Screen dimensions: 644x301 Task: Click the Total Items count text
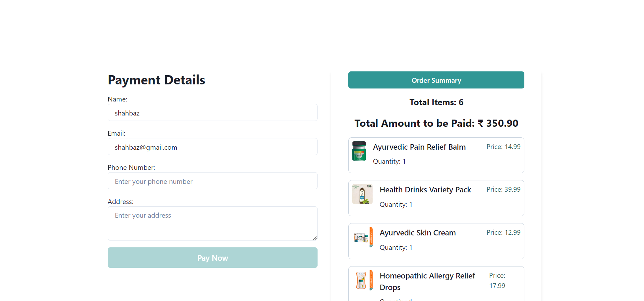[436, 102]
